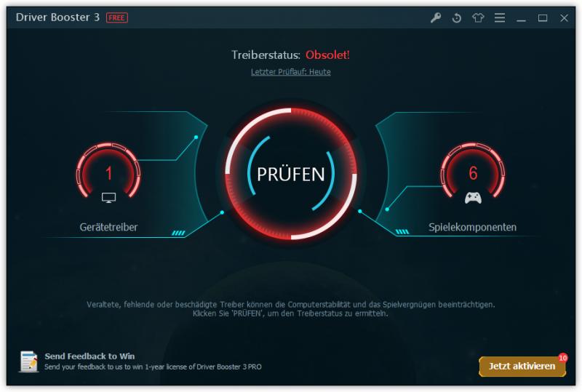The height and width of the screenshot is (392, 582).
Task: Click the Gerätetreiber monitor icon
Action: coord(108,198)
